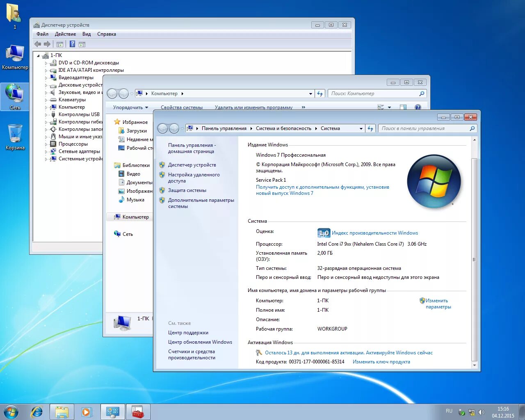
Task: Switch to Control Panel taskbar button
Action: (x=112, y=412)
